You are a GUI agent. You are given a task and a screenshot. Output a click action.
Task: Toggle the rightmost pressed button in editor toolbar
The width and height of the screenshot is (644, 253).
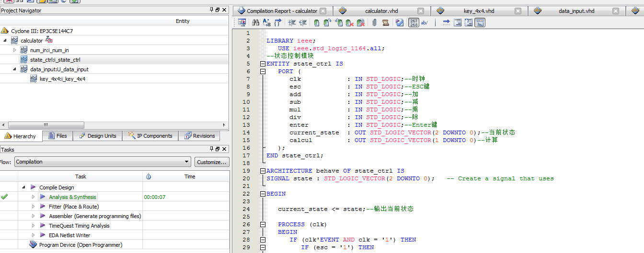(480, 22)
